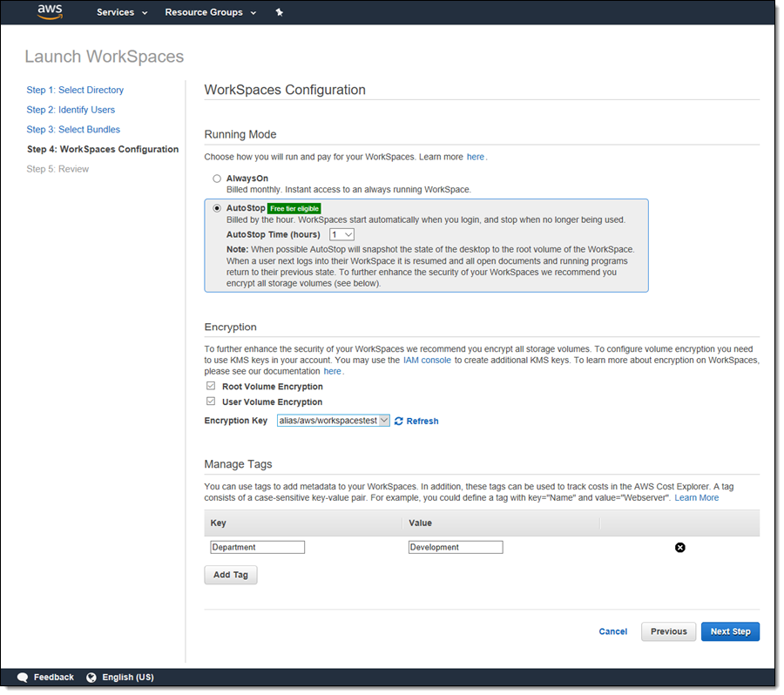
Task: Open the Encryption Key dropdown
Action: pyautogui.click(x=334, y=421)
